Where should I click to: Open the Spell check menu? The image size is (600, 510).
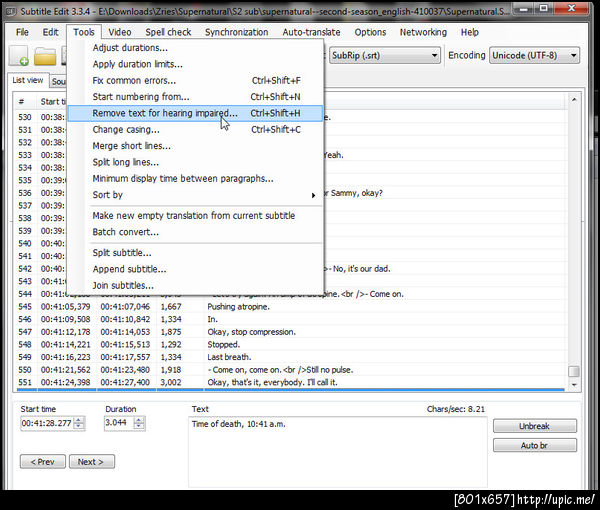pyautogui.click(x=168, y=32)
